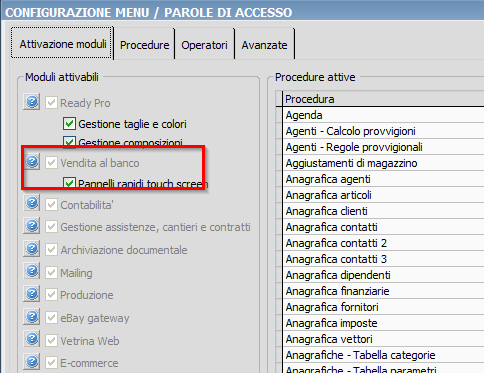Open help icon beside E-commerce

pyautogui.click(x=32, y=362)
